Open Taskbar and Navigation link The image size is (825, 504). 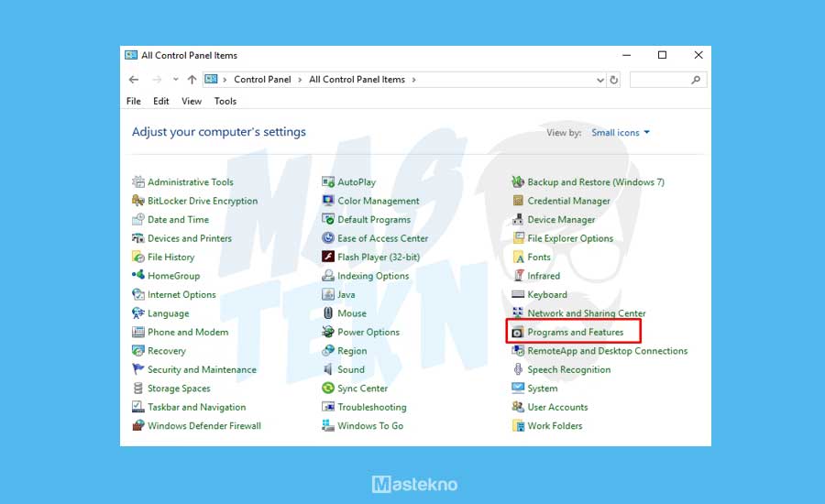(197, 407)
